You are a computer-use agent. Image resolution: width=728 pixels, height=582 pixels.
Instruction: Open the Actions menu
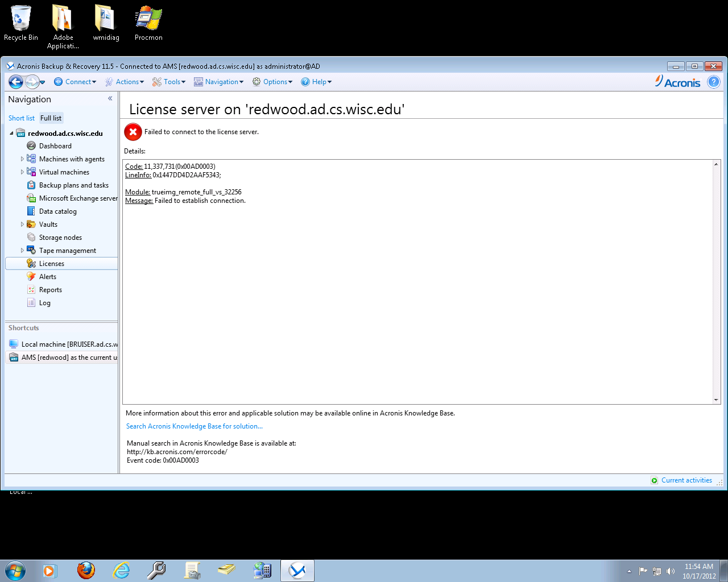tap(125, 82)
